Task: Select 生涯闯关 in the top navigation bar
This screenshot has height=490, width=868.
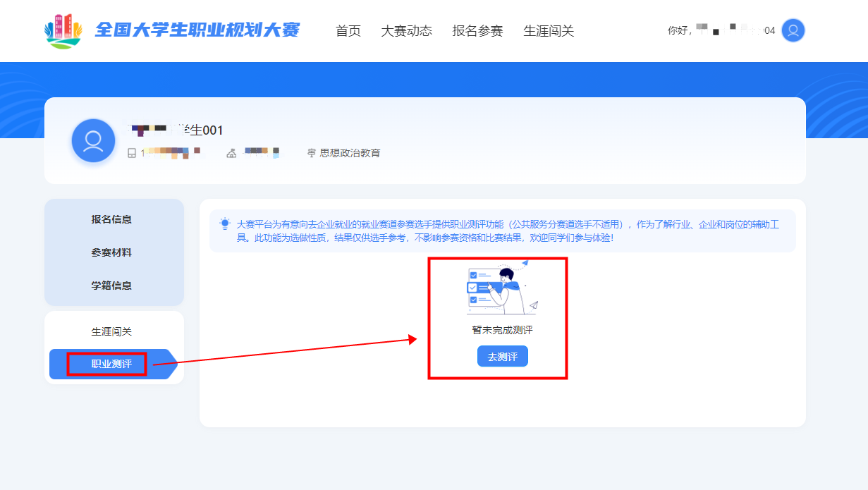Action: tap(549, 31)
